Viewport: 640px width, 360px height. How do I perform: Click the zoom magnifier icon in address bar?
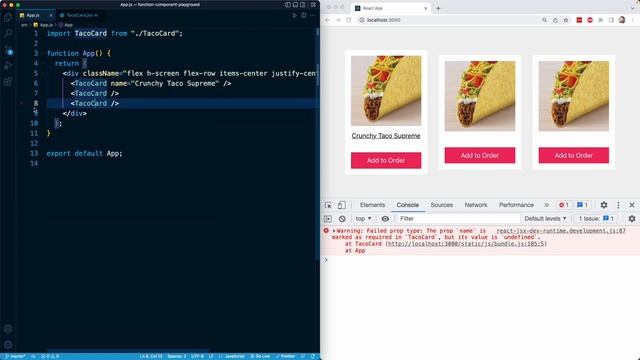click(544, 20)
